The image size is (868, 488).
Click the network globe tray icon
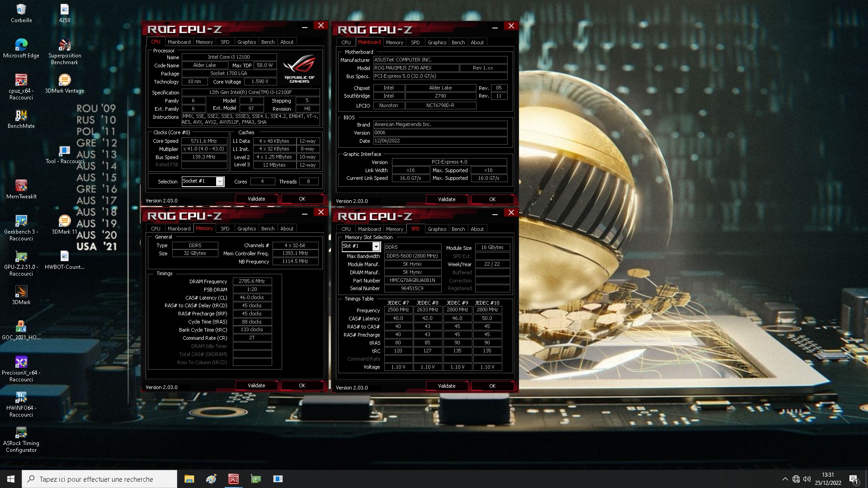pos(796,479)
